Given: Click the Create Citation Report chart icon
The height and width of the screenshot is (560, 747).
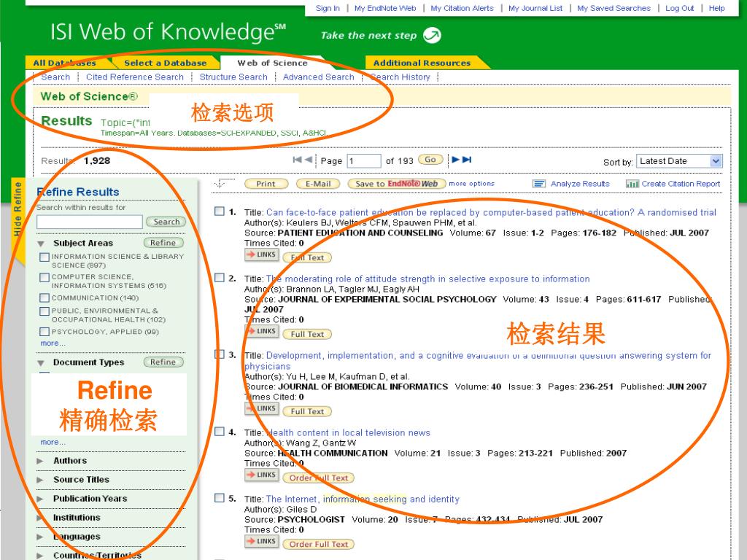Looking at the screenshot, I should point(632,184).
